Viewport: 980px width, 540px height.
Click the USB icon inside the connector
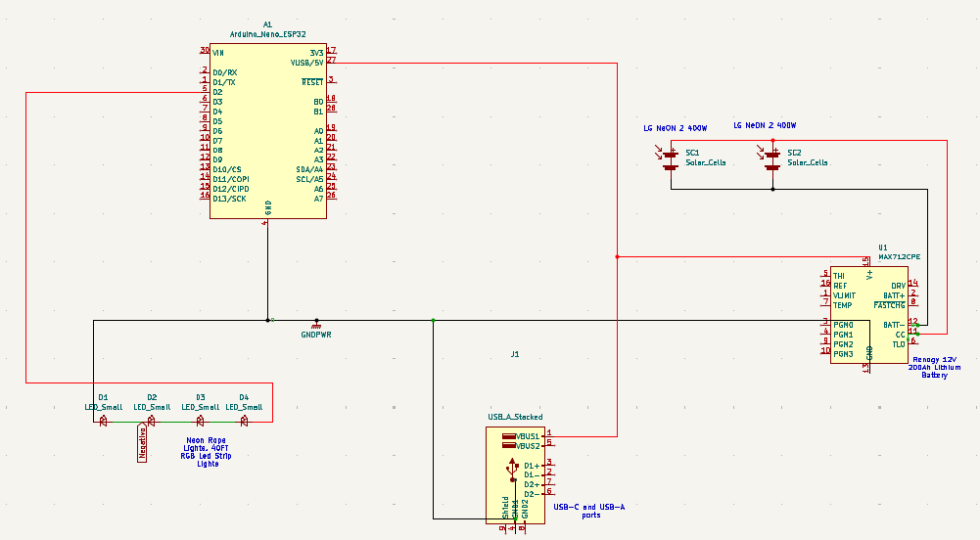[511, 472]
